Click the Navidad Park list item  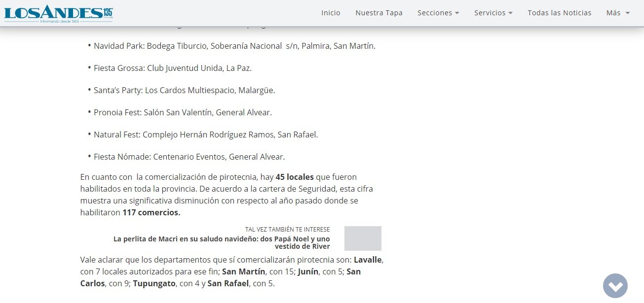click(x=234, y=46)
